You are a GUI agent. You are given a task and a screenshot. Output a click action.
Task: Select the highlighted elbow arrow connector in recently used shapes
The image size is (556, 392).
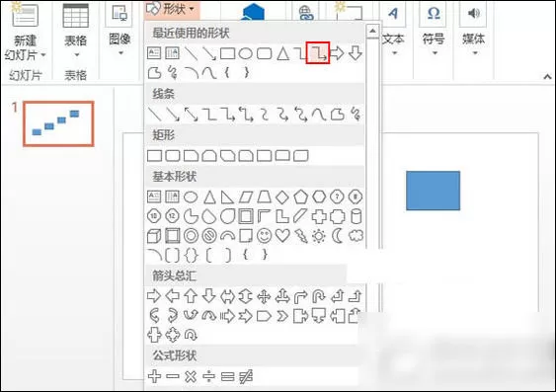point(318,53)
